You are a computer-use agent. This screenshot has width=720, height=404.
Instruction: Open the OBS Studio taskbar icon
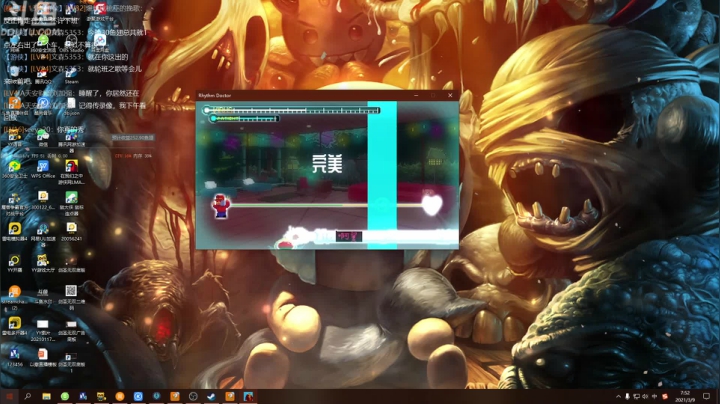[193, 396]
